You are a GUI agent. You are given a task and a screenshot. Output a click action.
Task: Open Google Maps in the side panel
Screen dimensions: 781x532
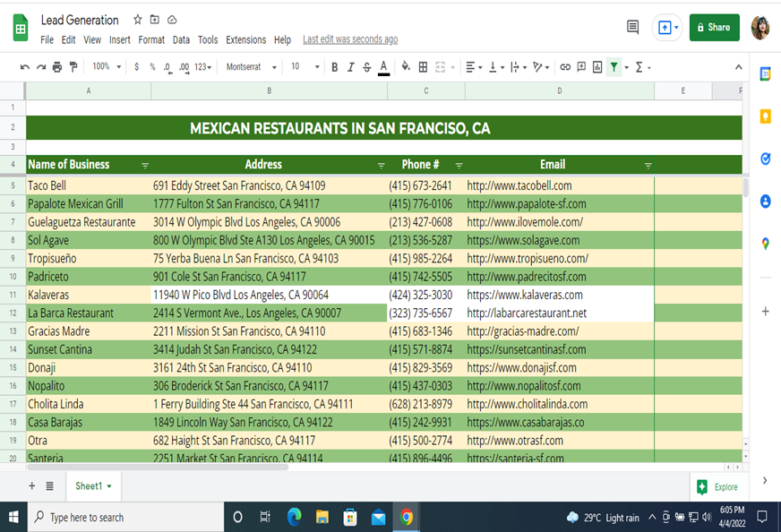tap(765, 243)
